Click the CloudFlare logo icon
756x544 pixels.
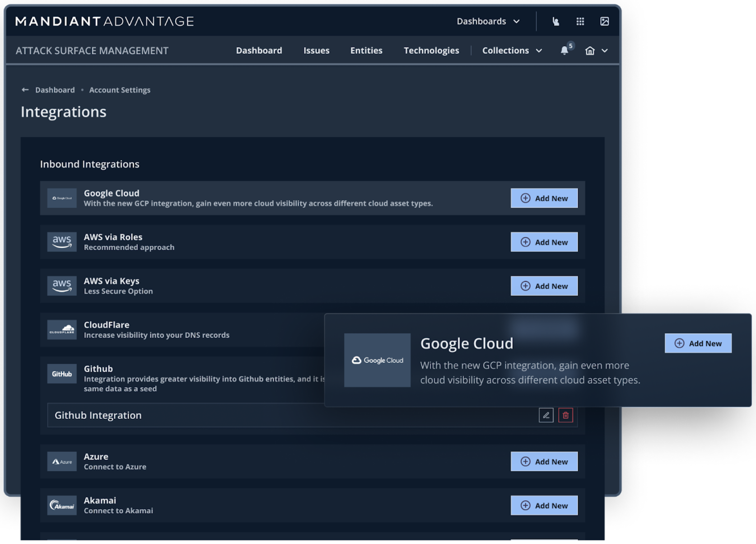[x=62, y=330]
